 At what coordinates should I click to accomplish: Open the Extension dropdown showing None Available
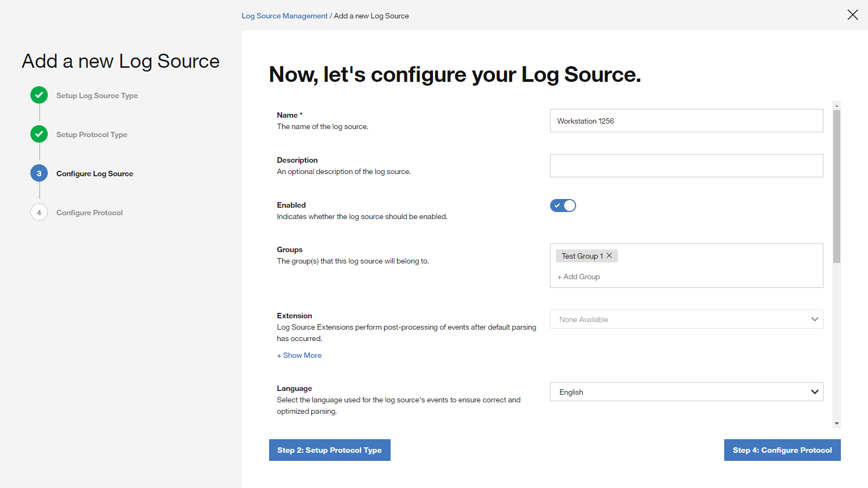coord(686,319)
